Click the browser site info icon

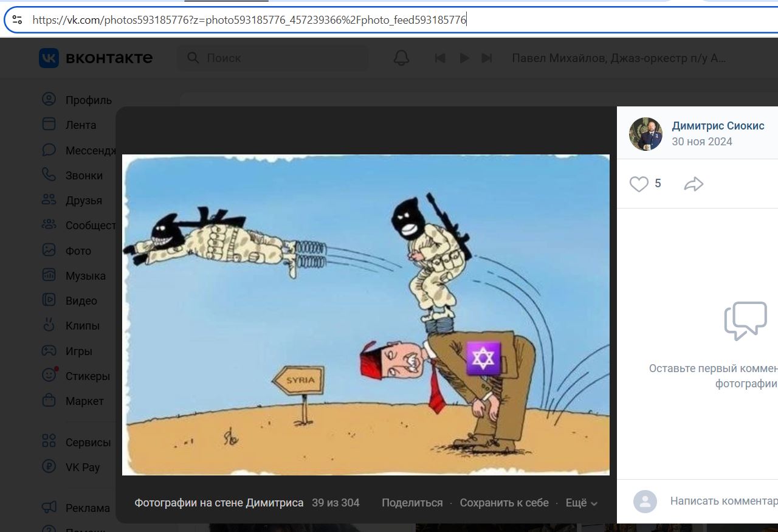(17, 20)
